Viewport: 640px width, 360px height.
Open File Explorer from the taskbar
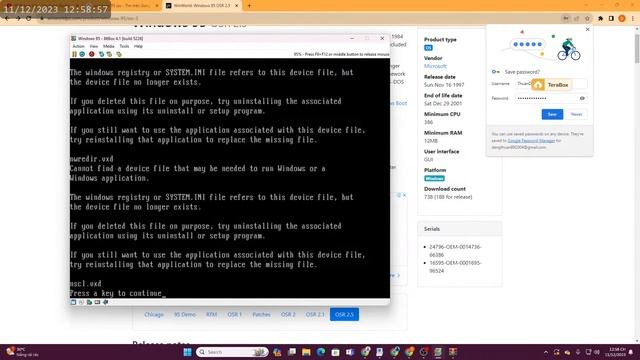306,352
